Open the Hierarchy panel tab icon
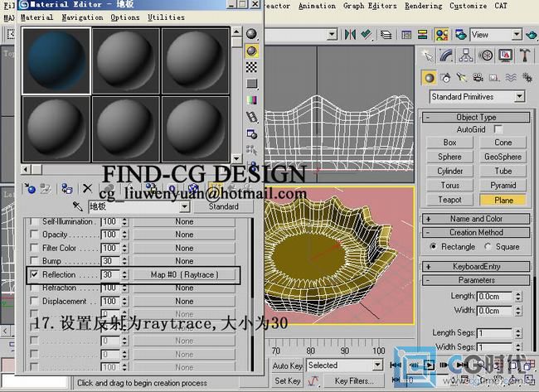 (x=466, y=56)
